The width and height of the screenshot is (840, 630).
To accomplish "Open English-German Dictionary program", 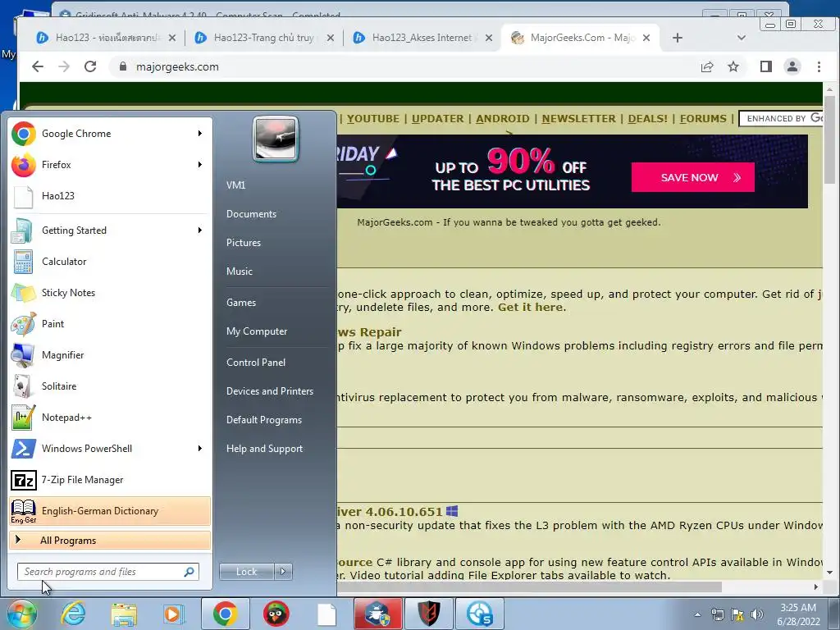I will 109,510.
